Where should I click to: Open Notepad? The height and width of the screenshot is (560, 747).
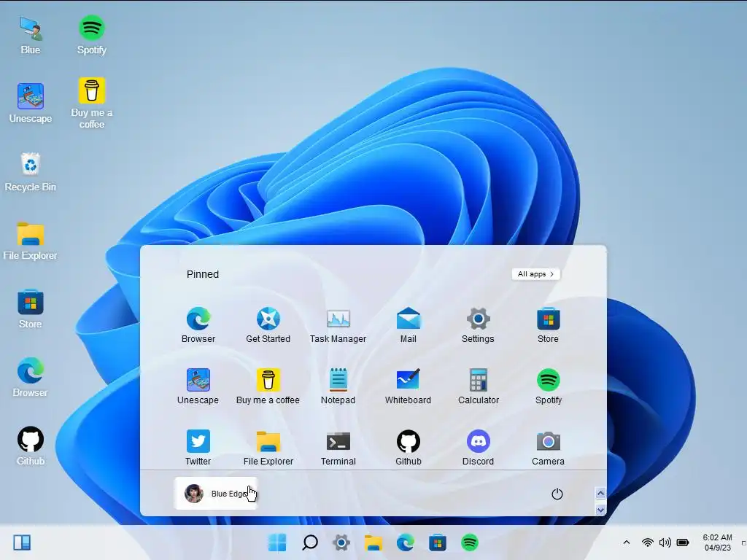tap(338, 386)
